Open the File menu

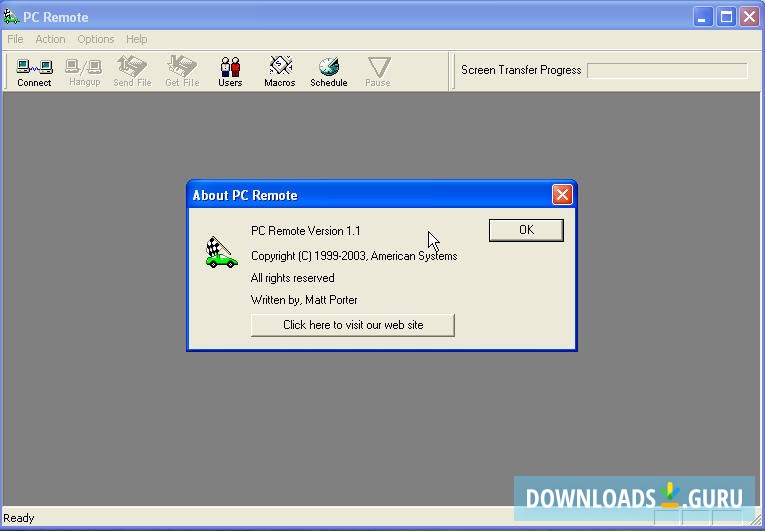[x=15, y=39]
